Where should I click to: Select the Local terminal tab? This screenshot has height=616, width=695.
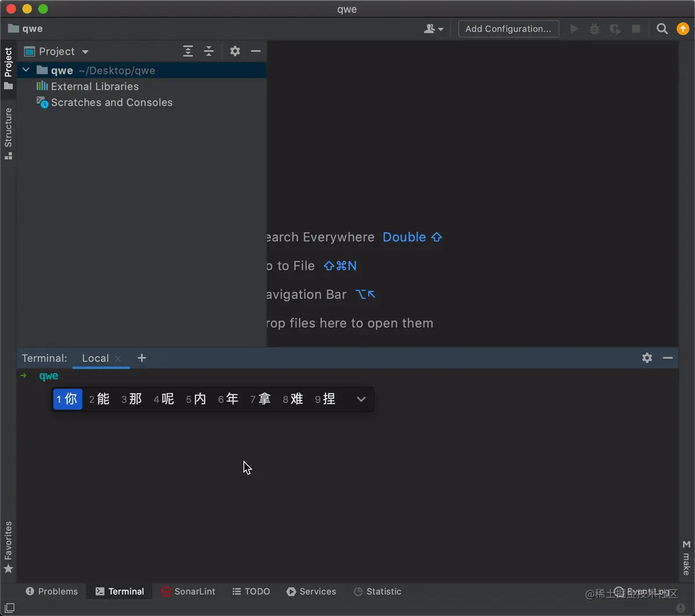[96, 358]
